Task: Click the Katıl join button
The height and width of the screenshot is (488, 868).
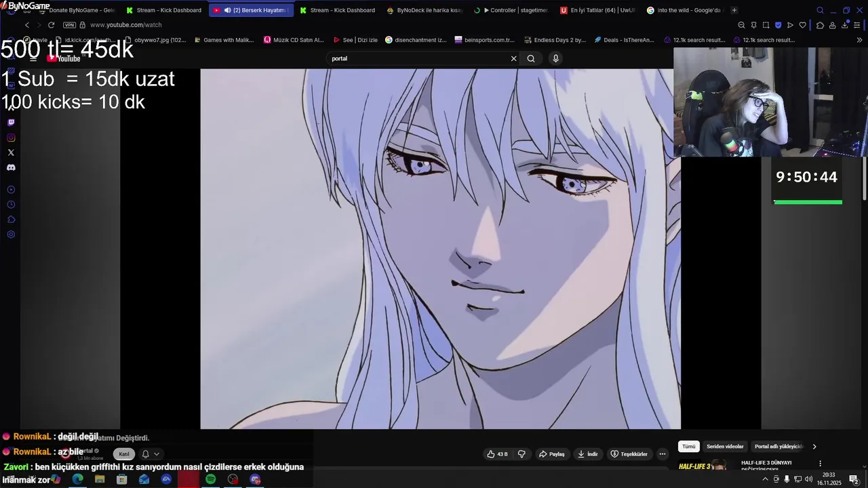Action: pyautogui.click(x=124, y=454)
